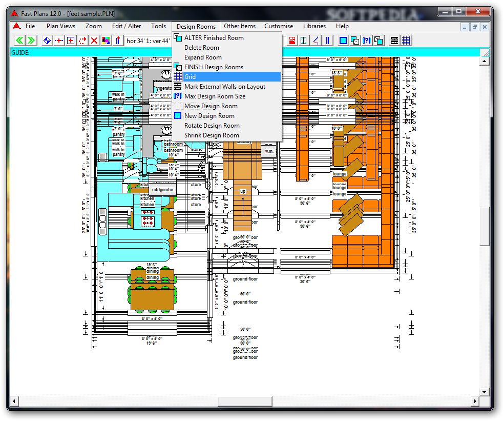Choose Rotate Design Room from menu
The height and width of the screenshot is (421, 504).
(227, 126)
